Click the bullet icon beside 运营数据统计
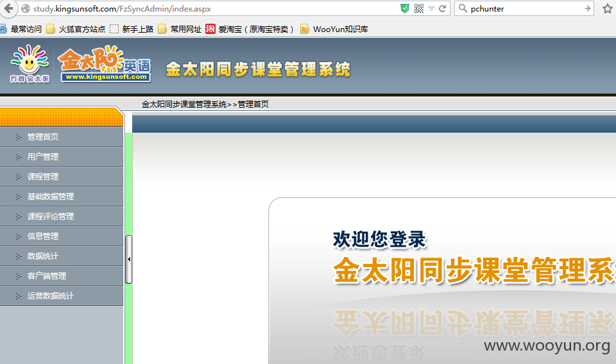616x364 pixels. coord(18,296)
